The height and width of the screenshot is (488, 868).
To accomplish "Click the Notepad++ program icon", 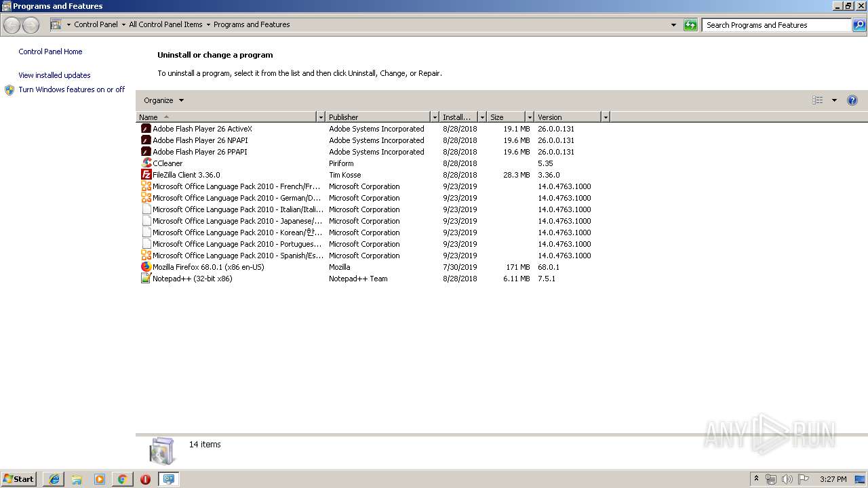I will tap(146, 279).
